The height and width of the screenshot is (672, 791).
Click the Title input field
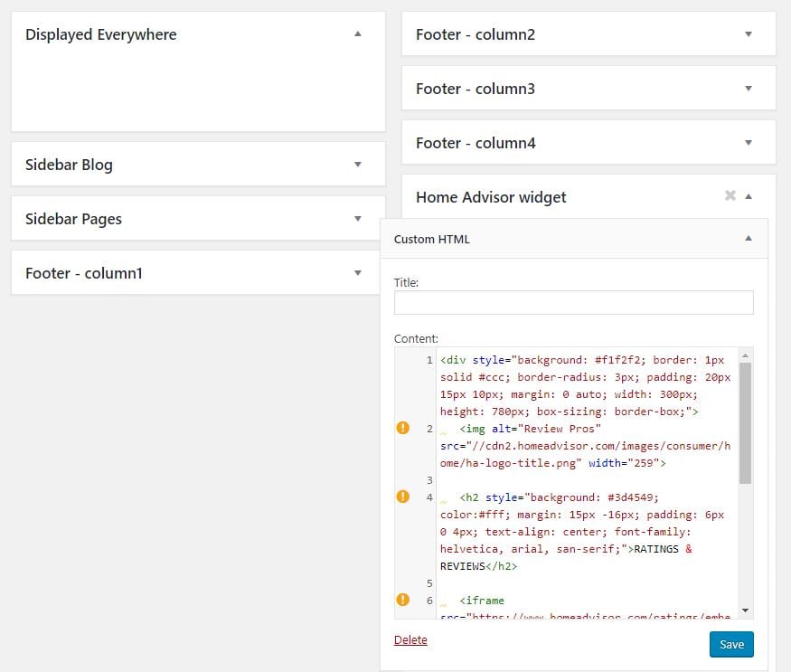[x=573, y=302]
